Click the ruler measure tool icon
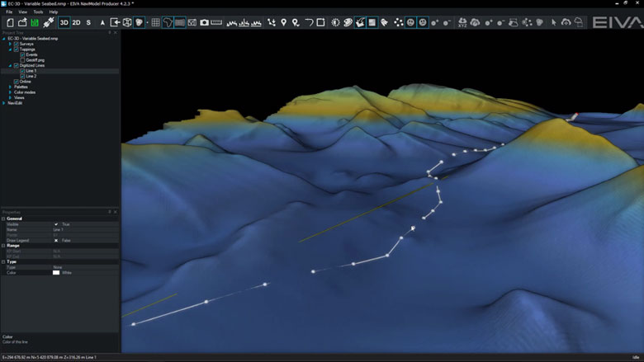 tap(217, 22)
